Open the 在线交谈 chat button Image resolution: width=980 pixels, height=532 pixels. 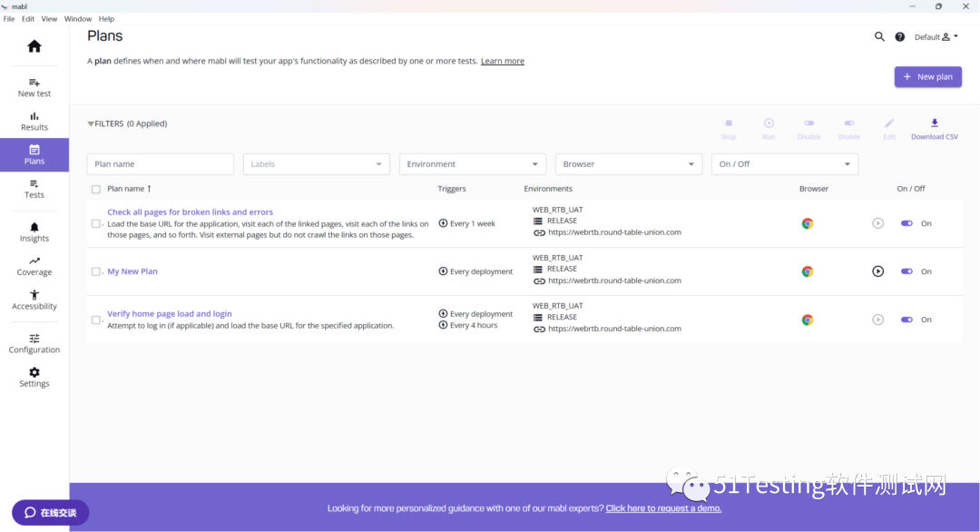point(51,513)
